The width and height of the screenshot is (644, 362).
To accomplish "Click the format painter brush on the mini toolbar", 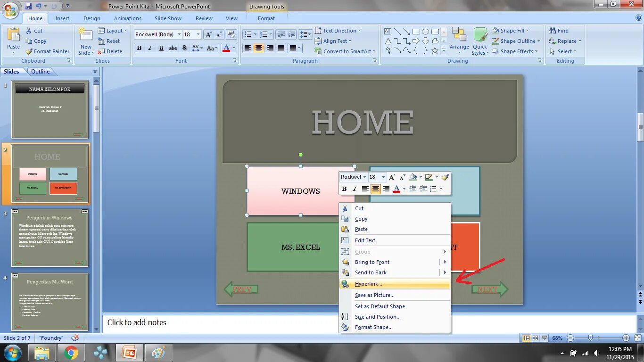I will coord(445,177).
